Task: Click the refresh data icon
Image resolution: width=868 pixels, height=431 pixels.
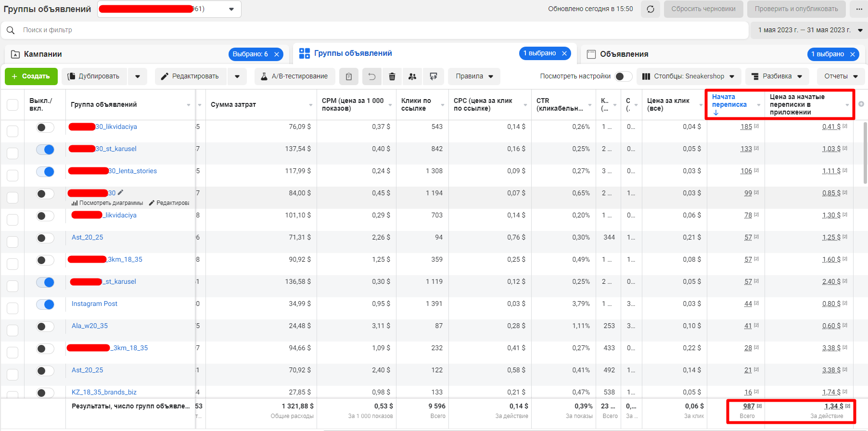Action: point(650,9)
